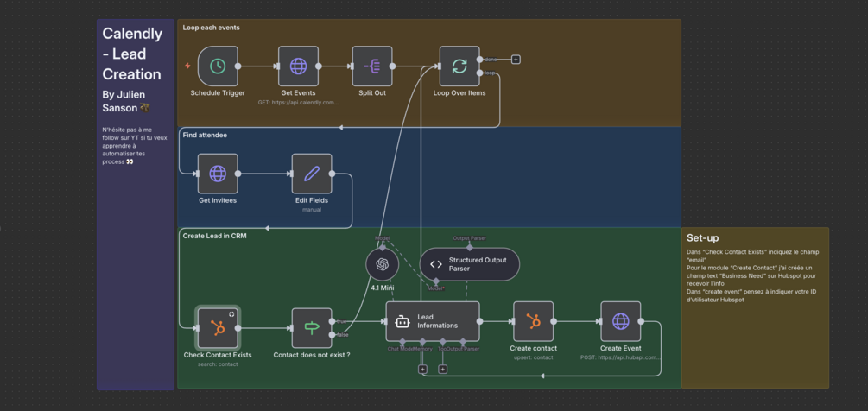Viewport: 868px width, 411px height.
Task: Select the Create Lead in CRM heading
Action: point(215,236)
